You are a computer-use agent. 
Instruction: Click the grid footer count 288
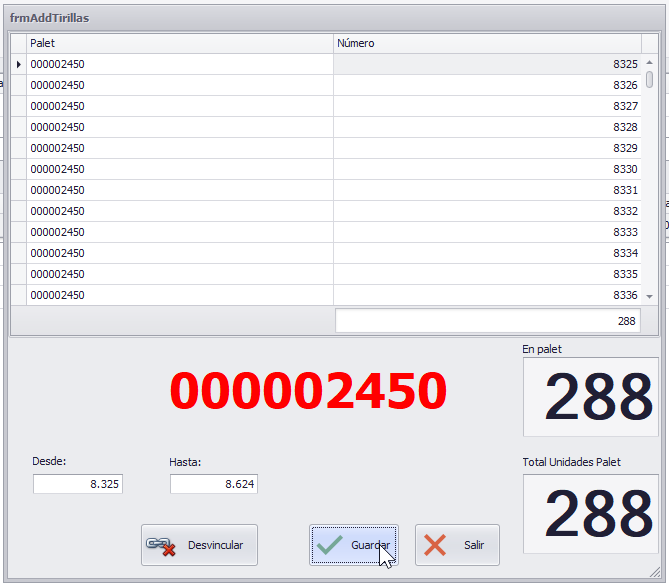click(488, 321)
